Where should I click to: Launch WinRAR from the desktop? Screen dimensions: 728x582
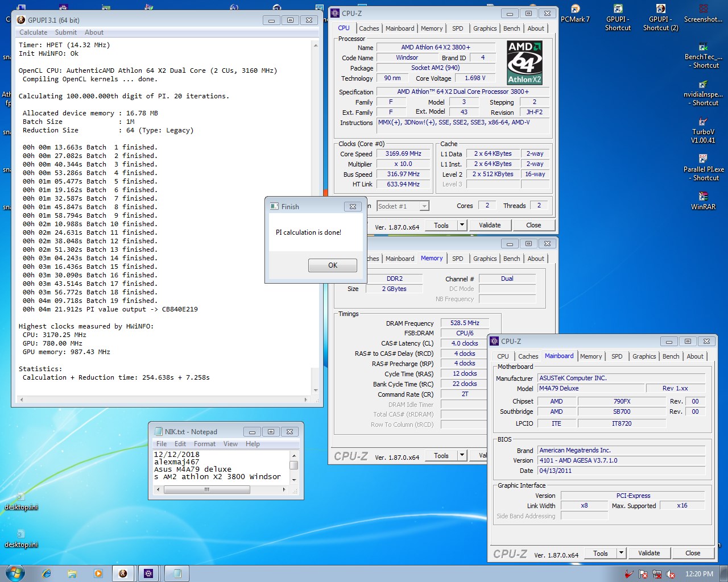(x=703, y=201)
